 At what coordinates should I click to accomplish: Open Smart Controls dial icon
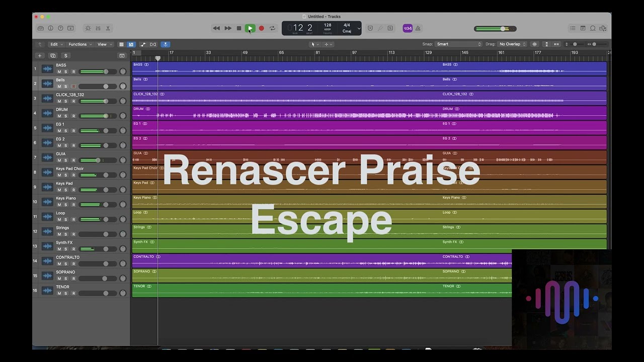(88, 28)
